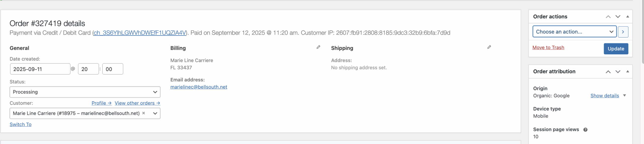Open the Choose an action dropdown
Screen dimensions: 644x144
[574, 32]
